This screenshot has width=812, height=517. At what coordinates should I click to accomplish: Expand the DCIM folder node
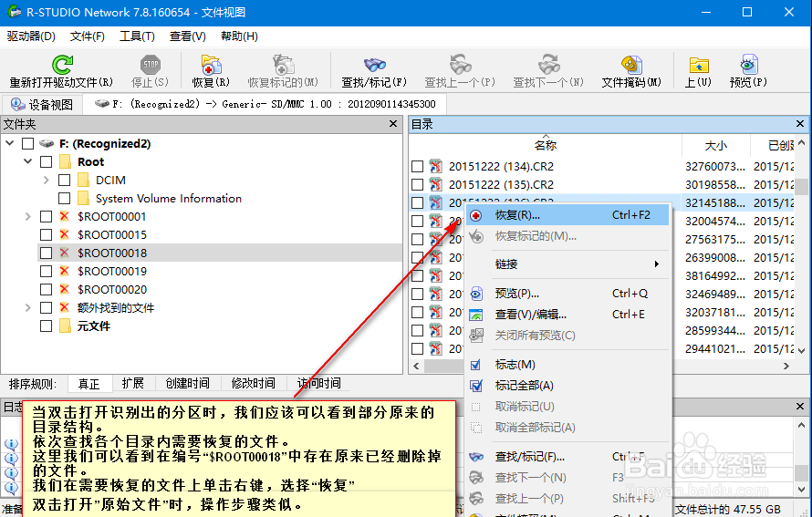click(x=47, y=181)
